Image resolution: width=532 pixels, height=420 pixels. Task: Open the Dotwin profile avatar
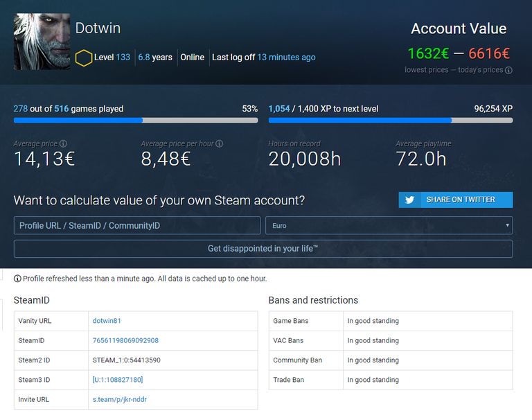pyautogui.click(x=42, y=42)
